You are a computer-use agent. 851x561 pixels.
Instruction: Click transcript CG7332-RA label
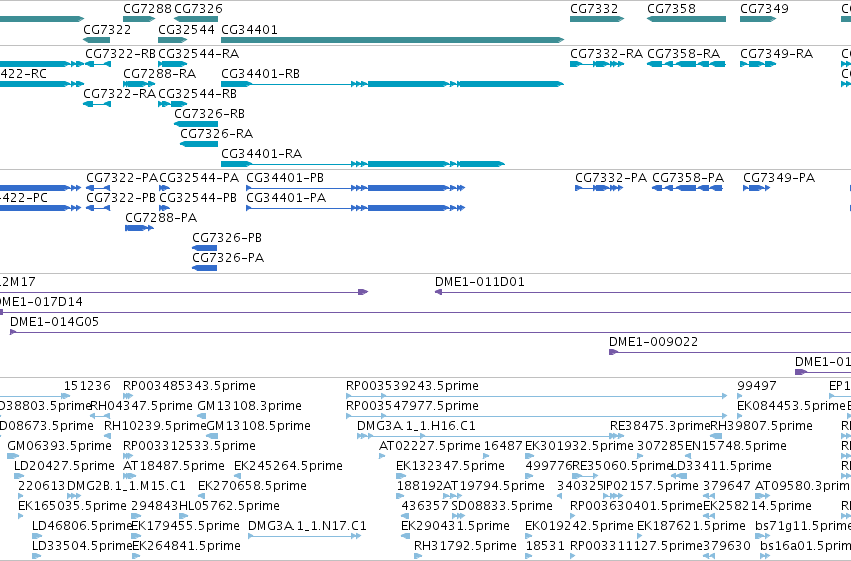pyautogui.click(x=606, y=53)
